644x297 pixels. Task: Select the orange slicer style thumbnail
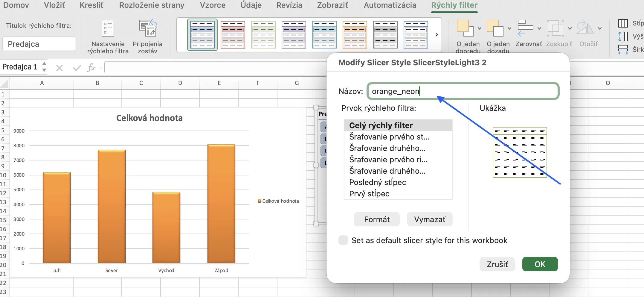pyautogui.click(x=355, y=35)
